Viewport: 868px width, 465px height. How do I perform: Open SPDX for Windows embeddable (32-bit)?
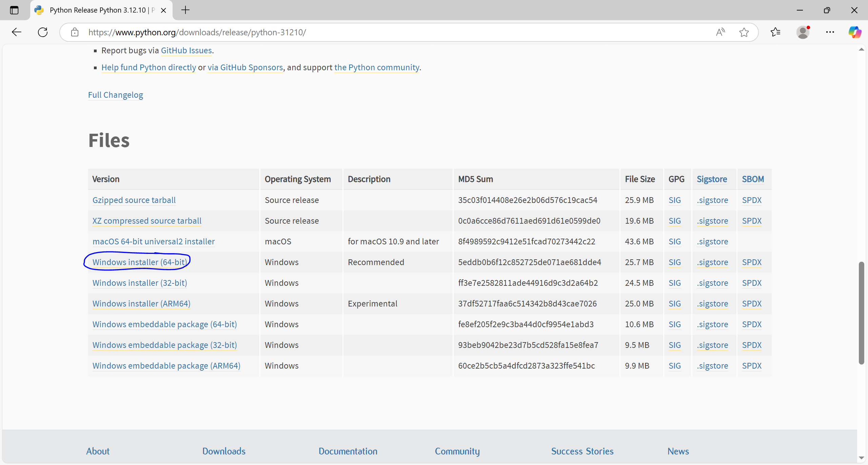[x=752, y=345]
